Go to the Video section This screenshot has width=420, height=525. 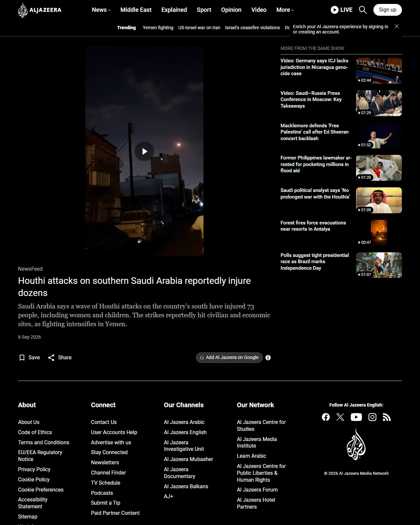coord(259,10)
